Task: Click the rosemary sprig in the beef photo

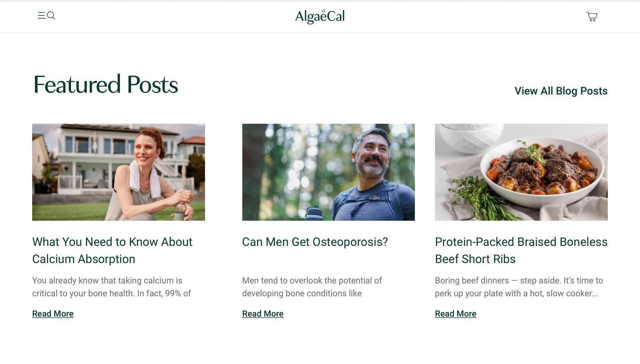Action: (x=482, y=198)
